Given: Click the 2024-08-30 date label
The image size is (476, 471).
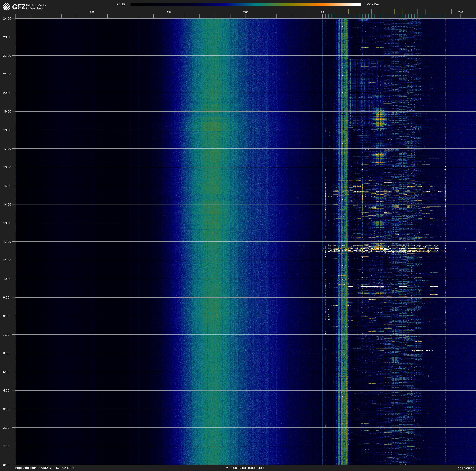Looking at the screenshot, I should (x=466, y=468).
